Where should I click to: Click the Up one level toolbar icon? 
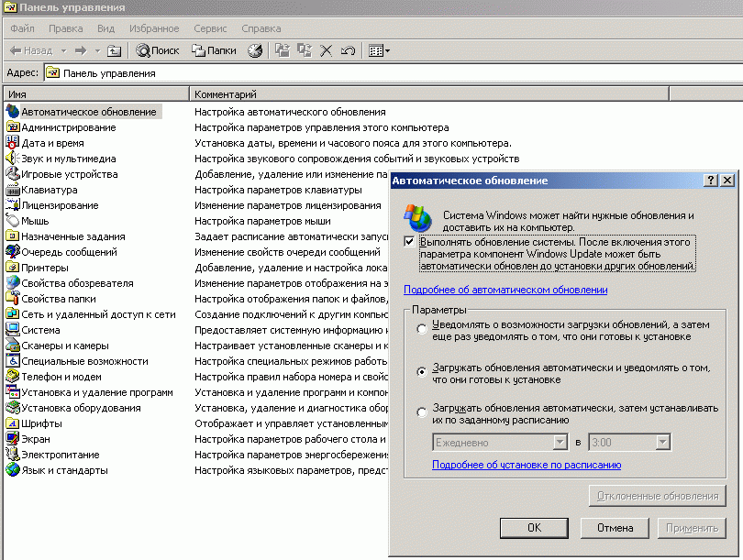114,50
